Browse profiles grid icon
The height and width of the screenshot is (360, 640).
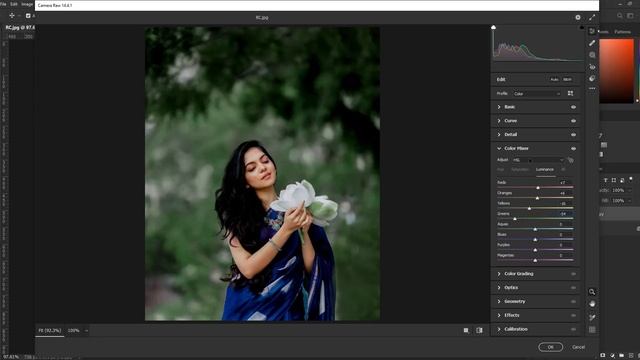[x=570, y=93]
